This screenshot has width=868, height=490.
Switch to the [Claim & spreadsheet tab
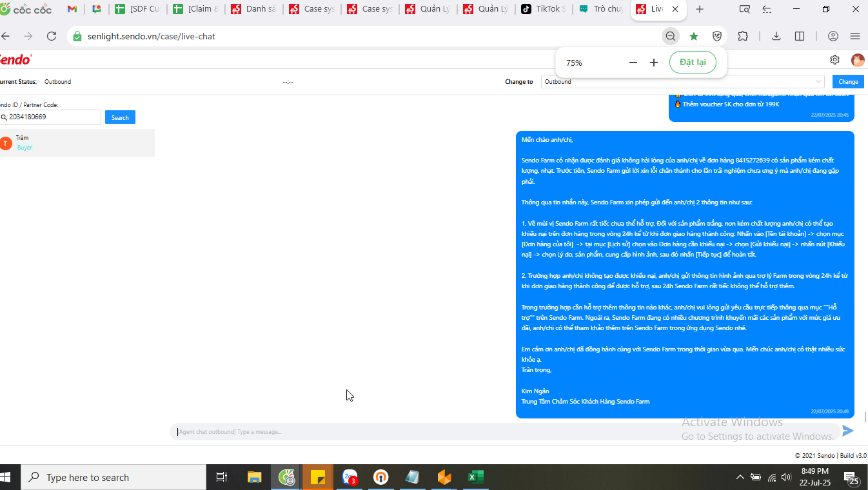click(x=195, y=9)
